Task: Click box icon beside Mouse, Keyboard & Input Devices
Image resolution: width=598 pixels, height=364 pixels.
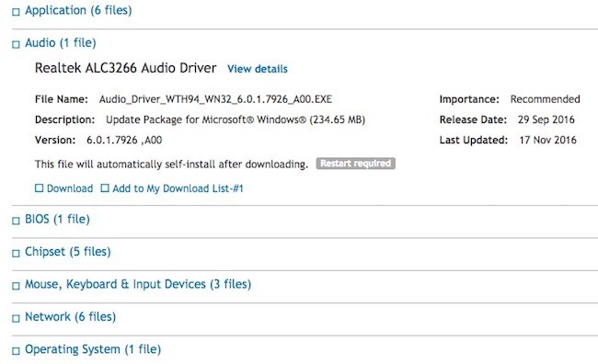Action: (16, 286)
